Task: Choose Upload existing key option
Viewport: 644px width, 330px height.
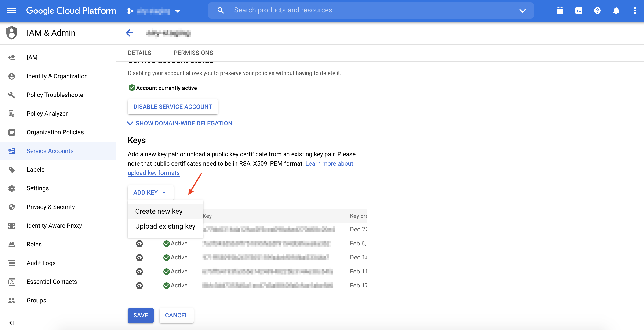Action: [x=165, y=226]
